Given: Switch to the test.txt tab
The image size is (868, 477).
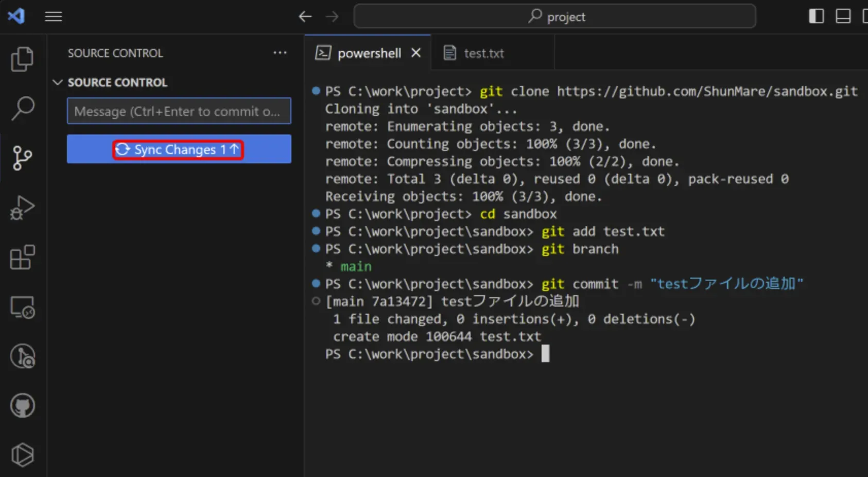Looking at the screenshot, I should click(483, 53).
